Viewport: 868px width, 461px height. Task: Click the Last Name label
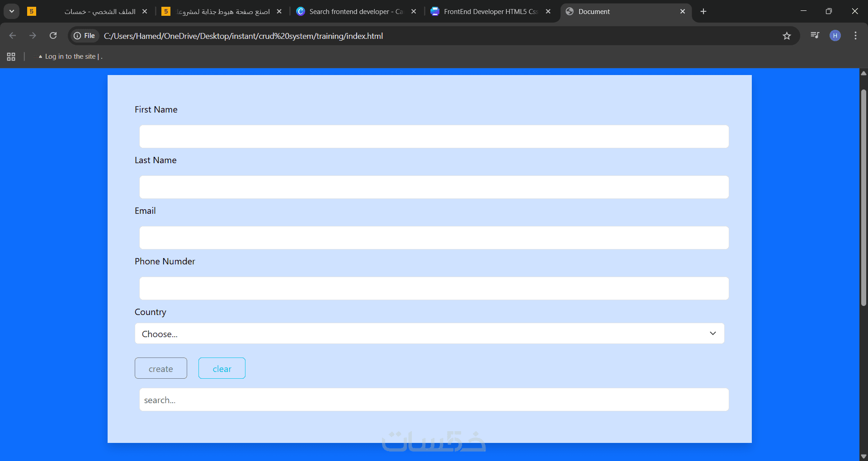[x=156, y=160]
